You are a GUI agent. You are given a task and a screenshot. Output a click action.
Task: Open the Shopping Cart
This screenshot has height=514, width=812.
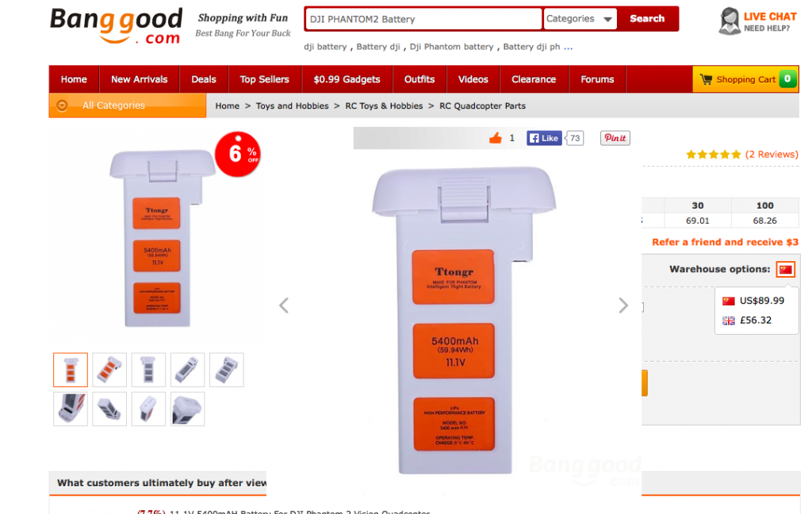[745, 79]
